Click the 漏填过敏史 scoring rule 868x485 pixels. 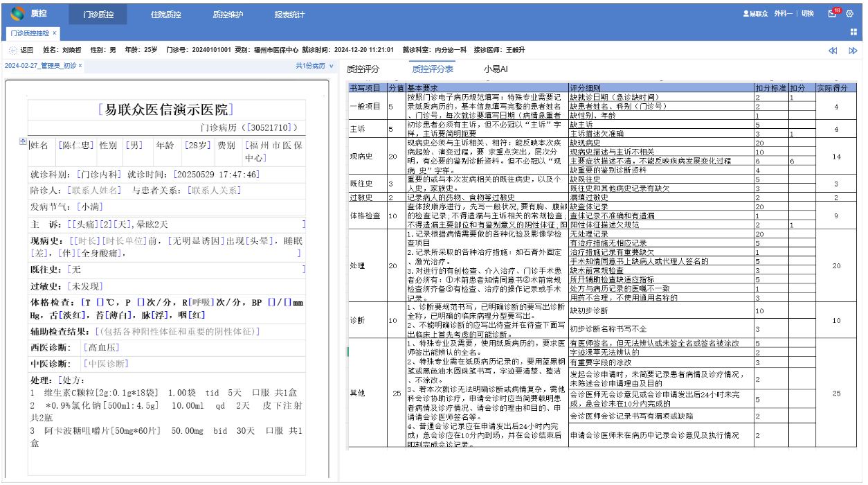(x=589, y=197)
